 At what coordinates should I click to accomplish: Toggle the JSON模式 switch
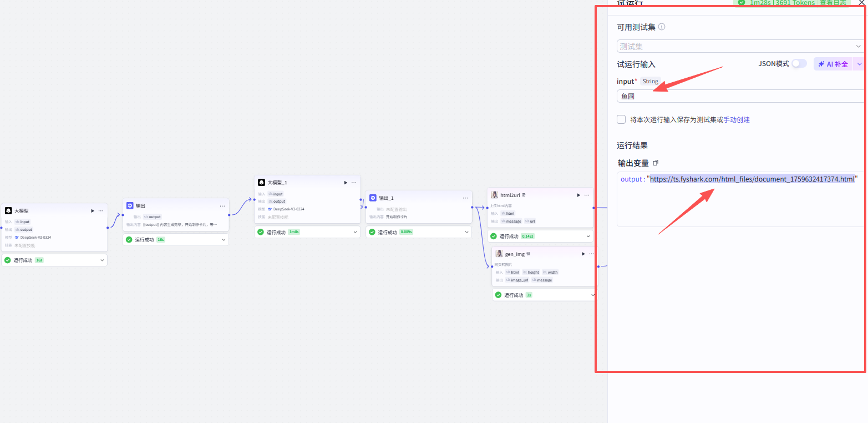(799, 64)
